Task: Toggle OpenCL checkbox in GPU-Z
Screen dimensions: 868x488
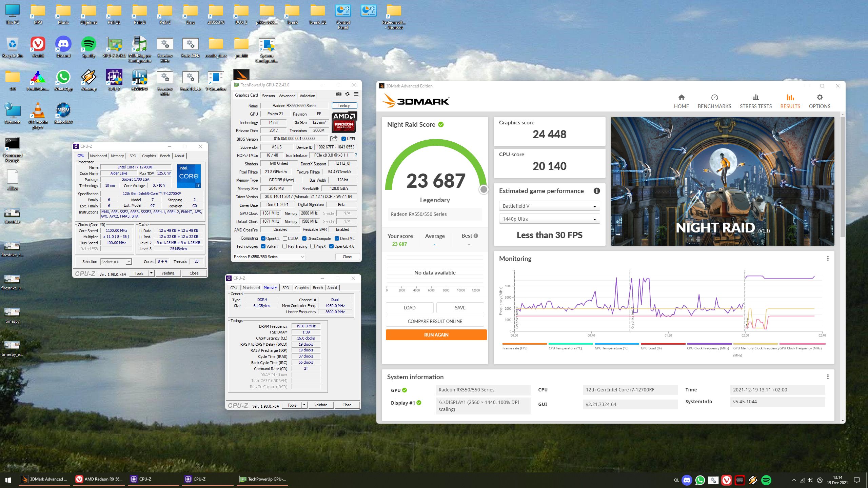Action: 263,239
